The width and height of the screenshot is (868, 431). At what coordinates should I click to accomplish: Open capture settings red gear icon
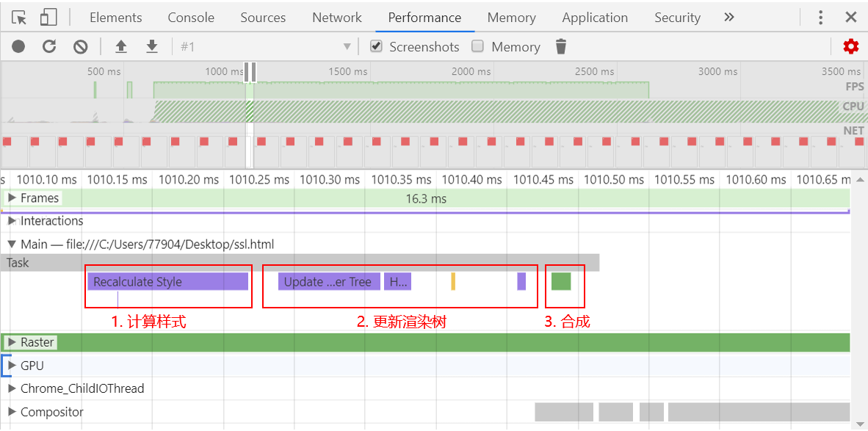[x=850, y=47]
